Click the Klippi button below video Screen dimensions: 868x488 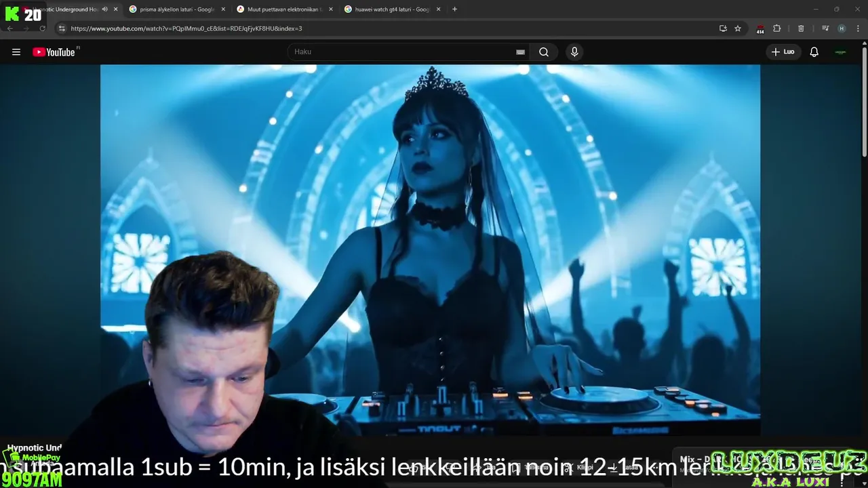(580, 467)
